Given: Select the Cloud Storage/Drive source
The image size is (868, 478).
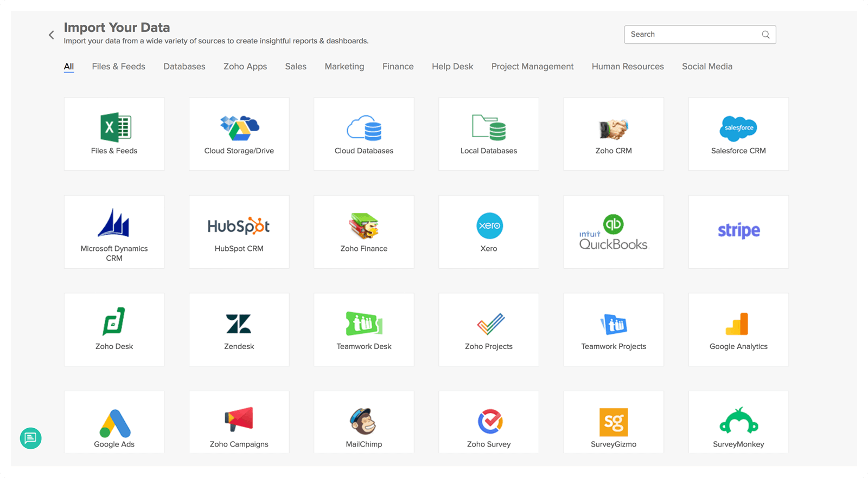Looking at the screenshot, I should (239, 134).
